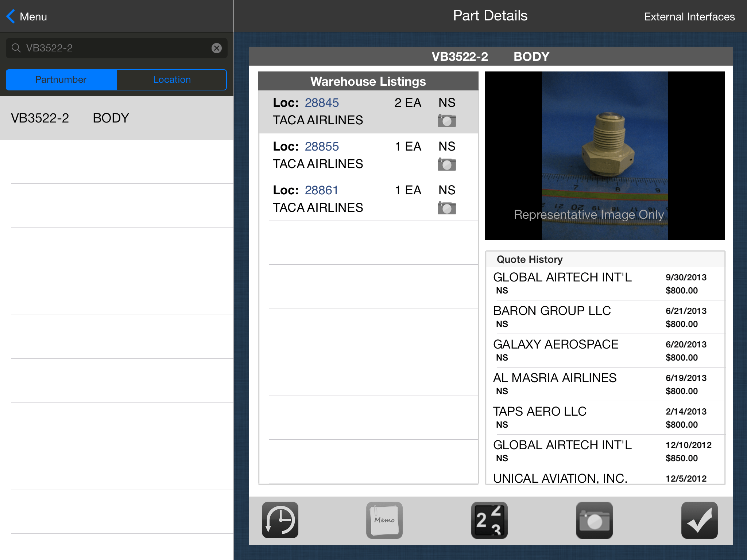Click the Warehouse Listings header
Viewport: 747px width, 560px height.
pos(368,81)
